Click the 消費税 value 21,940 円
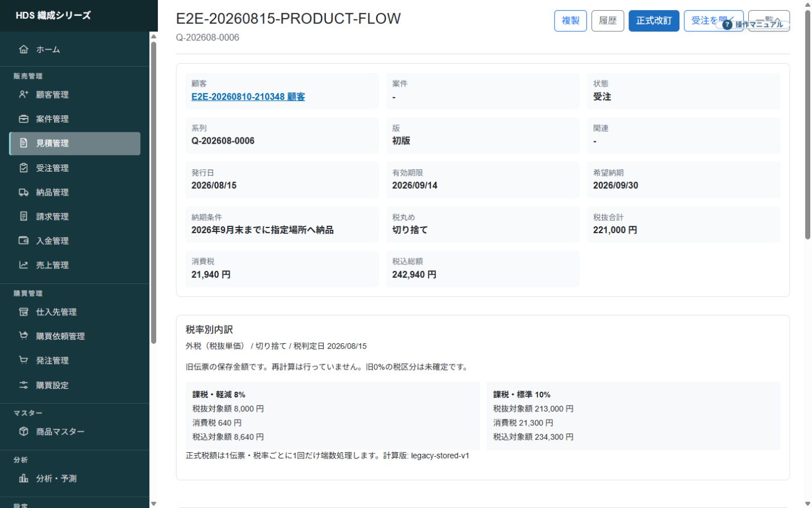The height and width of the screenshot is (508, 812). coord(211,275)
